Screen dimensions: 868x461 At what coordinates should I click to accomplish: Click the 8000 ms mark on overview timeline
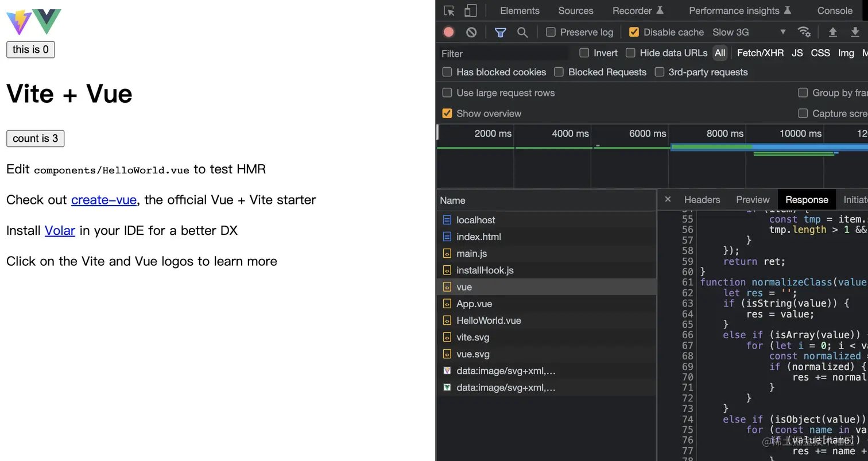pyautogui.click(x=725, y=133)
